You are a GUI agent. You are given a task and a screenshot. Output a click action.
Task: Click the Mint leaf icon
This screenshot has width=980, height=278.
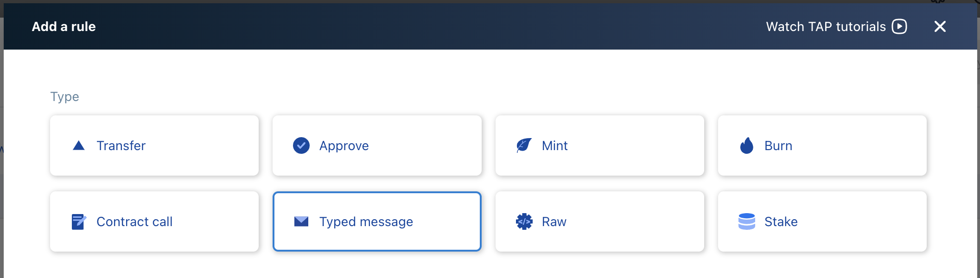tap(524, 145)
